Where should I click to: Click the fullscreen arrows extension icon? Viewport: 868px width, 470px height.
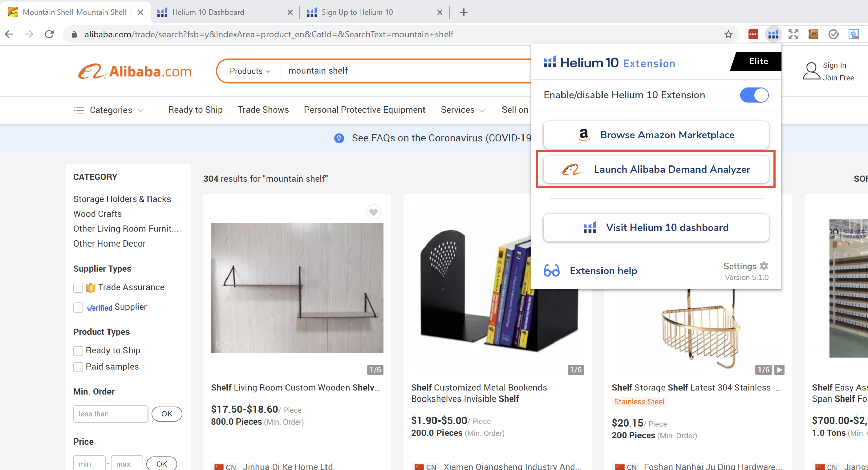coord(793,34)
